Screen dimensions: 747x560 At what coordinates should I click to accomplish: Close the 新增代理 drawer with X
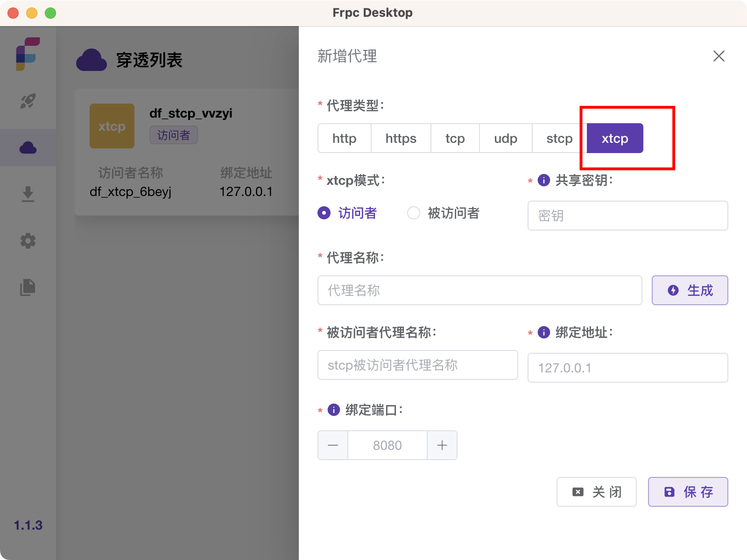(x=719, y=56)
